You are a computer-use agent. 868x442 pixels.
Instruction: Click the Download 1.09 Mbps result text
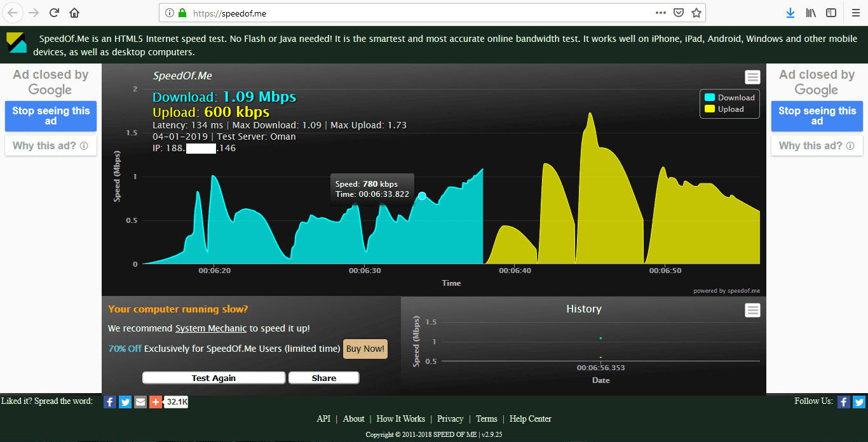tap(224, 97)
